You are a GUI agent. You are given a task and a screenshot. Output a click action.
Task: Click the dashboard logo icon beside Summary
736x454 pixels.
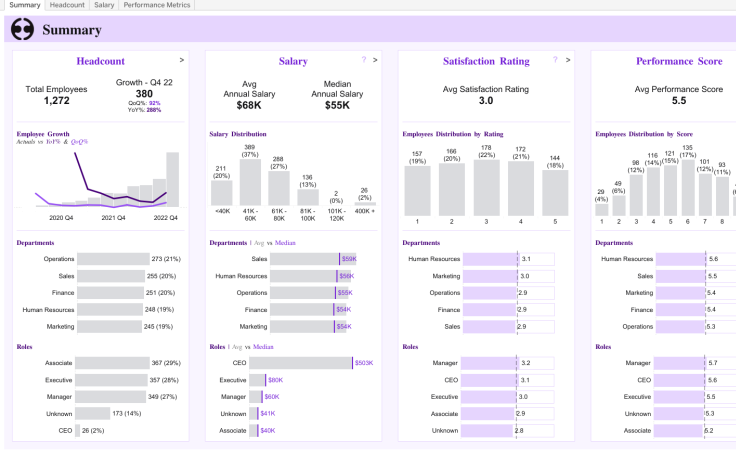click(22, 30)
